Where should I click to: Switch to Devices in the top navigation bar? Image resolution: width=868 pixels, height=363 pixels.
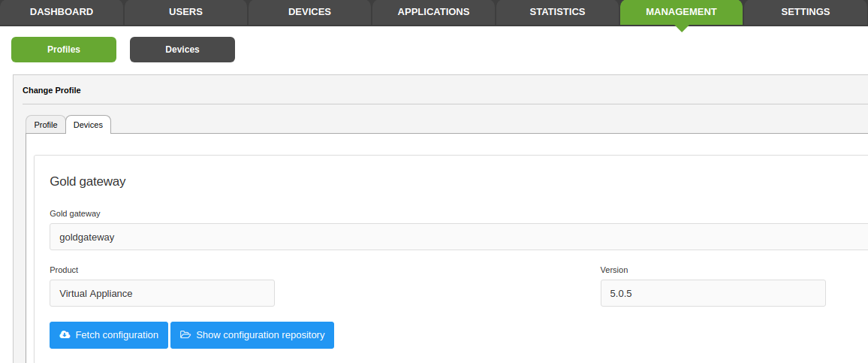309,12
